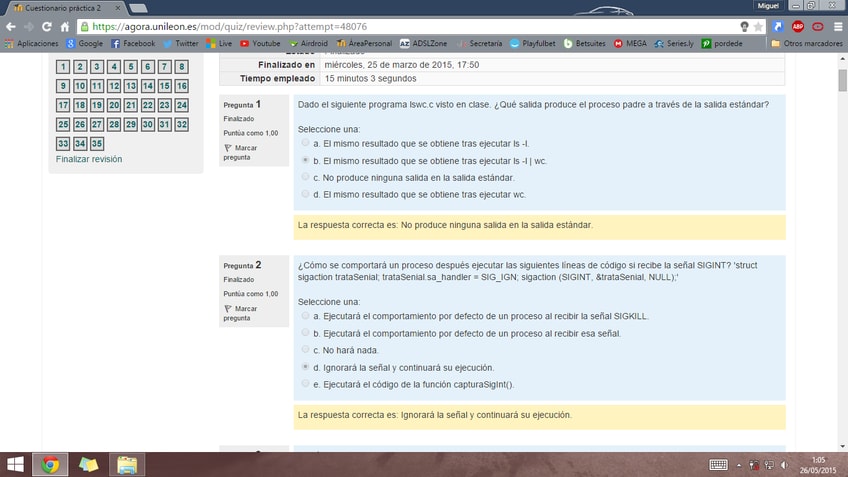Open the Chrome menu hamburger icon
The width and height of the screenshot is (848, 477).
[x=838, y=26]
